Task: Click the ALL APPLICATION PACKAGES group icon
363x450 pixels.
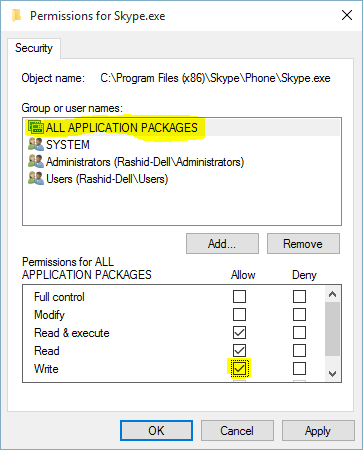Action: click(x=36, y=127)
